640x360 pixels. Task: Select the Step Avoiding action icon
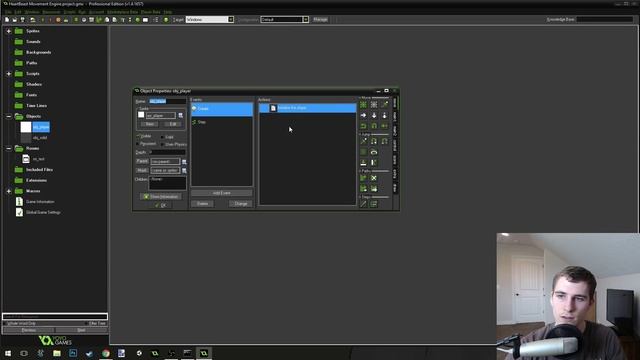click(374, 204)
